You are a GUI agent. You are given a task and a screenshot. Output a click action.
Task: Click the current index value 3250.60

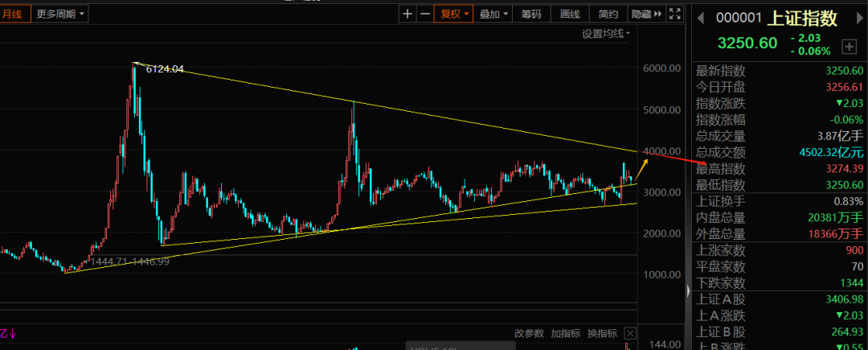point(747,43)
